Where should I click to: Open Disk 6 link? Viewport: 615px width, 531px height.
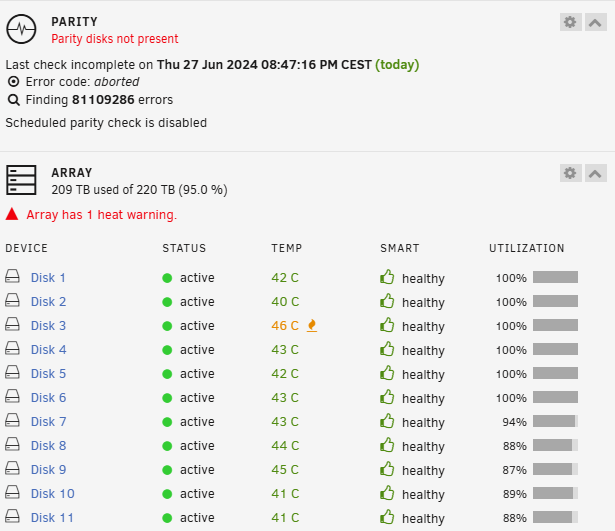(49, 397)
